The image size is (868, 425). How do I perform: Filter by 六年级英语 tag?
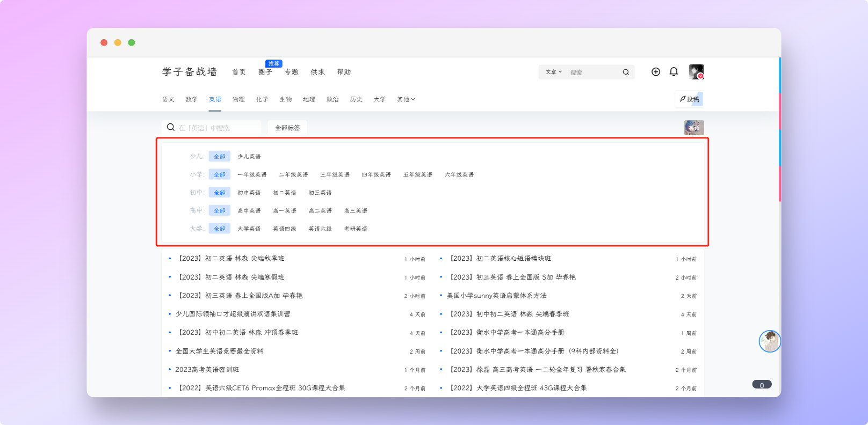[x=459, y=174]
